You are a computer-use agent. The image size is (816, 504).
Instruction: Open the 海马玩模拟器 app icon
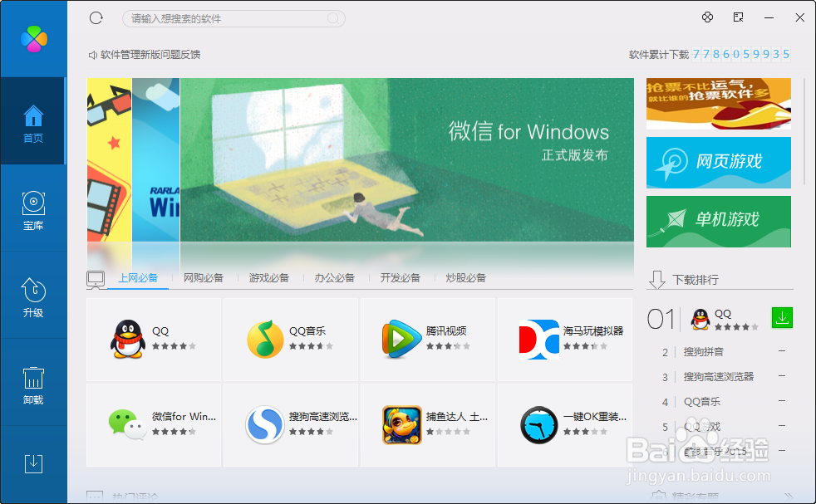pos(538,340)
